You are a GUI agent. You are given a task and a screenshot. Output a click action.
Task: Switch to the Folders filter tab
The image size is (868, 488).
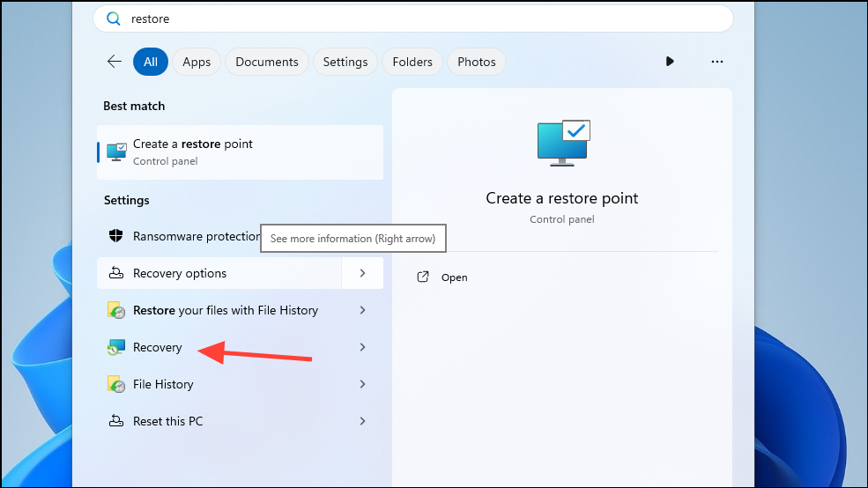412,62
